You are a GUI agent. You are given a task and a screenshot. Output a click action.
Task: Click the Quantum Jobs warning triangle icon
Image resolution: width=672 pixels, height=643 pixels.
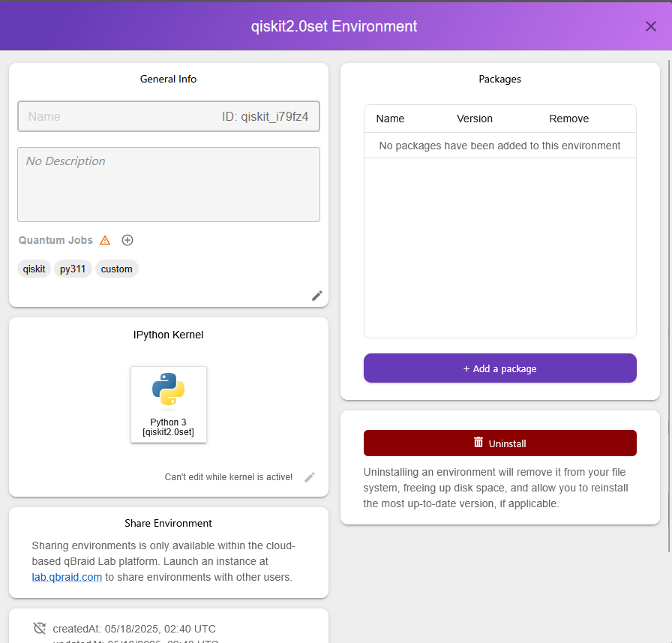[105, 240]
